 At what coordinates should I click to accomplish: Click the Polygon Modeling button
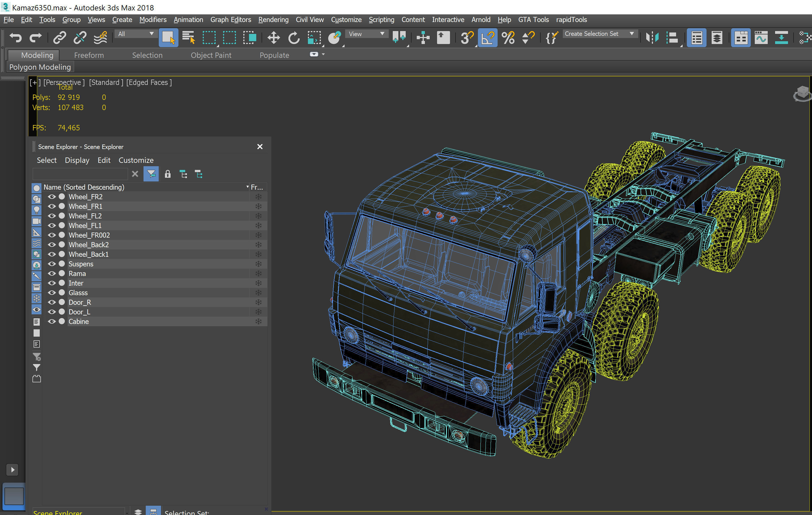pos(40,67)
